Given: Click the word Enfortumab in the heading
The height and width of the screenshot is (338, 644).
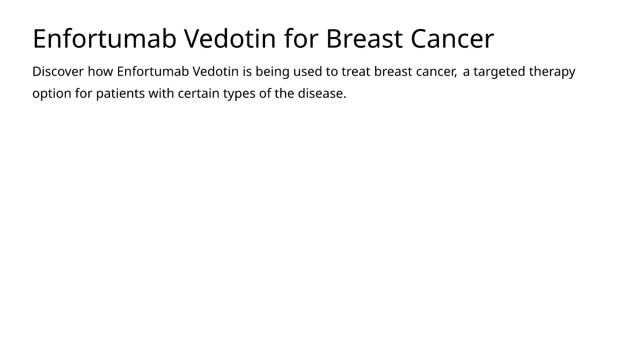Looking at the screenshot, I should point(105,39).
